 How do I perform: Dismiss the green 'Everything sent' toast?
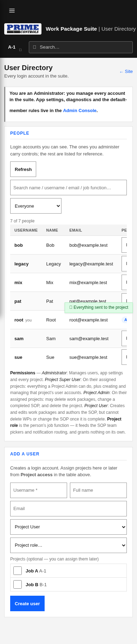(99, 307)
